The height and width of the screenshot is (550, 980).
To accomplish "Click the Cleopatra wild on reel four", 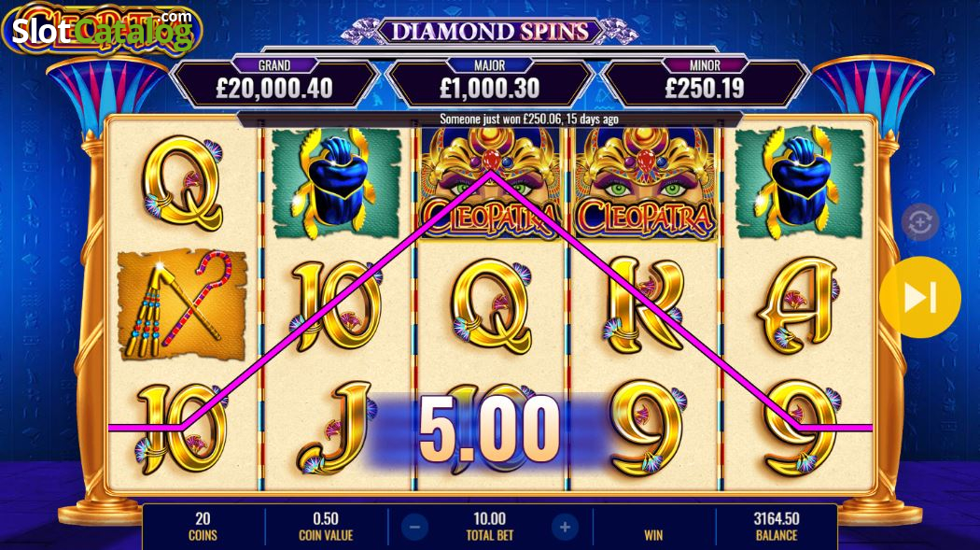I will tap(645, 183).
